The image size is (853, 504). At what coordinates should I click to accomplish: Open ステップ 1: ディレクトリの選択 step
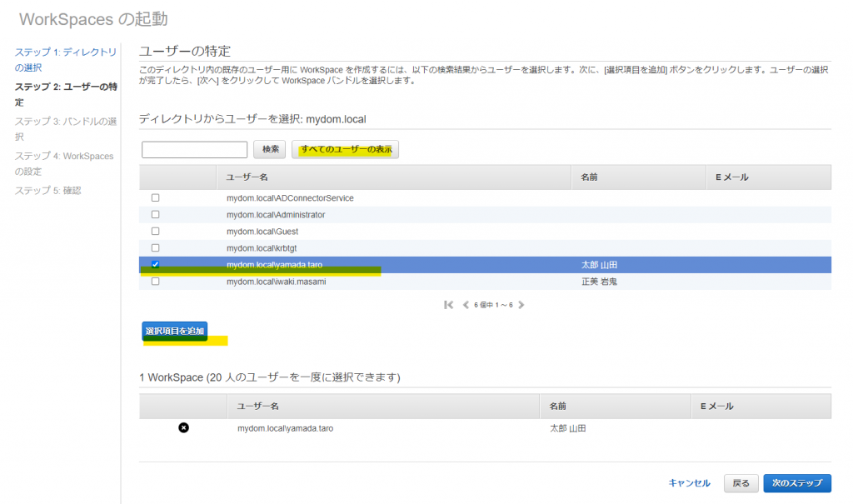point(65,59)
